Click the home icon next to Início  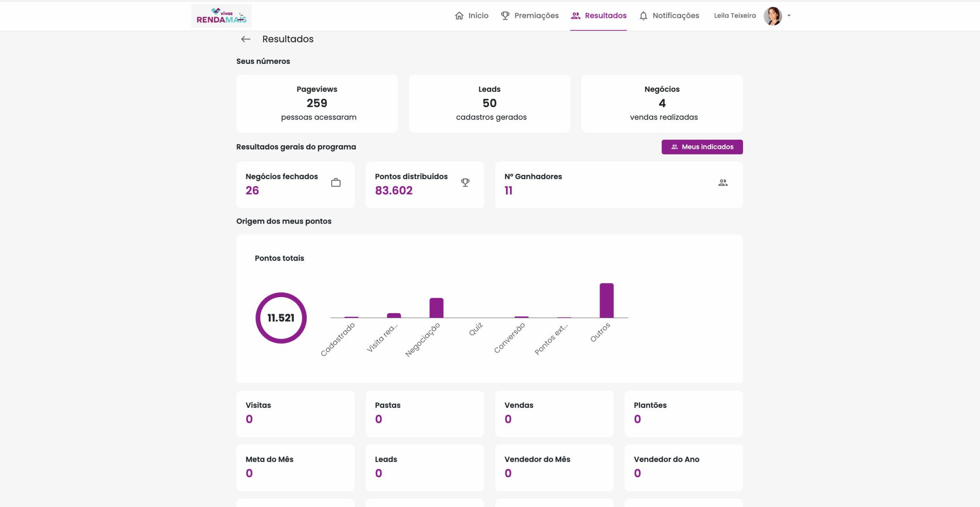[x=459, y=16]
